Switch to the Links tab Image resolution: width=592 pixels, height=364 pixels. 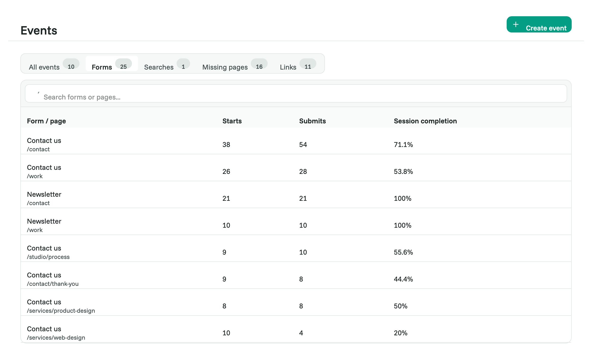[298, 64]
